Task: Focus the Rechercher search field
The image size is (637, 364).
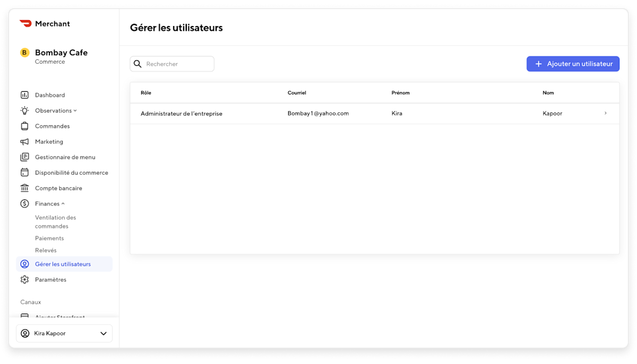Action: [x=172, y=64]
